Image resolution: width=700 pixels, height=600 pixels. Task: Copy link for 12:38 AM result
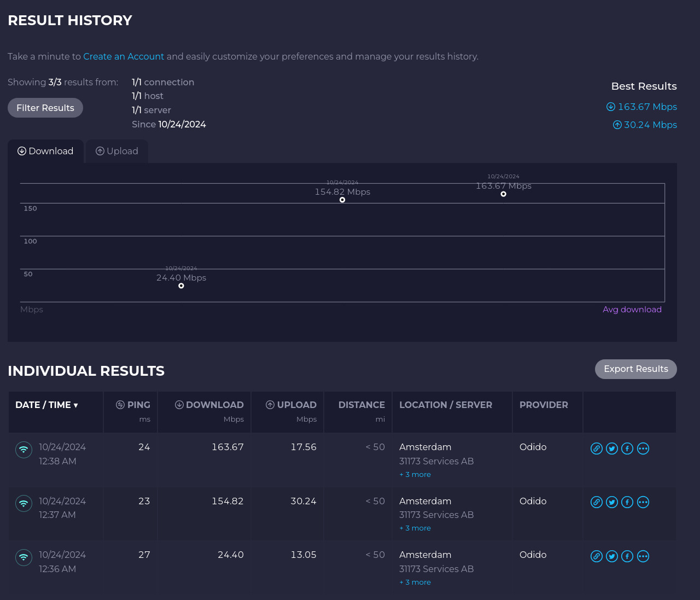point(597,448)
